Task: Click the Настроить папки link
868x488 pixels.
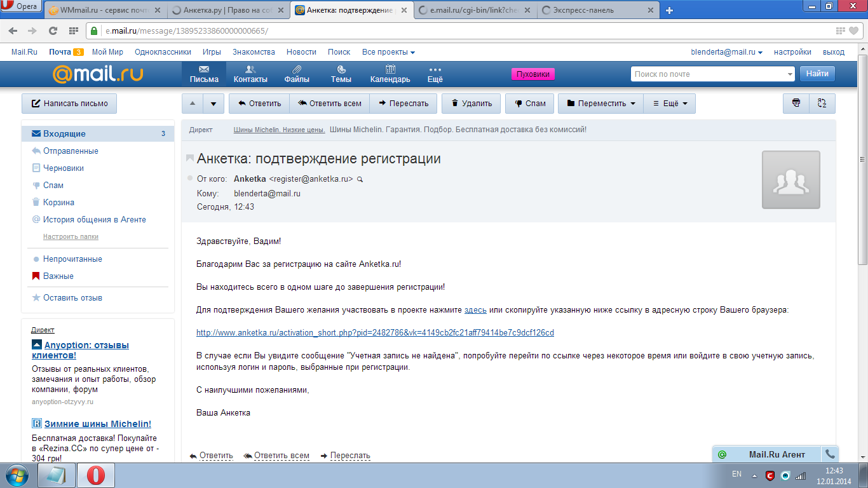Action: click(x=71, y=236)
